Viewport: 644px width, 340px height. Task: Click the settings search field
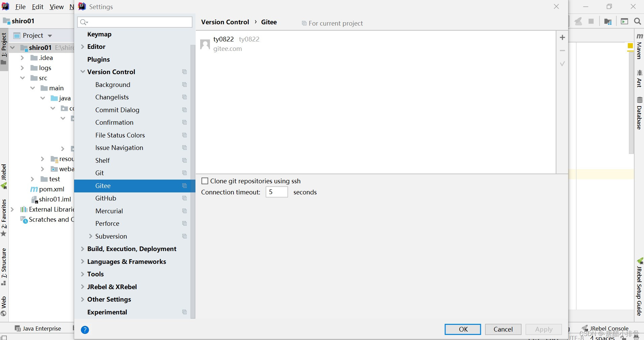click(x=135, y=22)
